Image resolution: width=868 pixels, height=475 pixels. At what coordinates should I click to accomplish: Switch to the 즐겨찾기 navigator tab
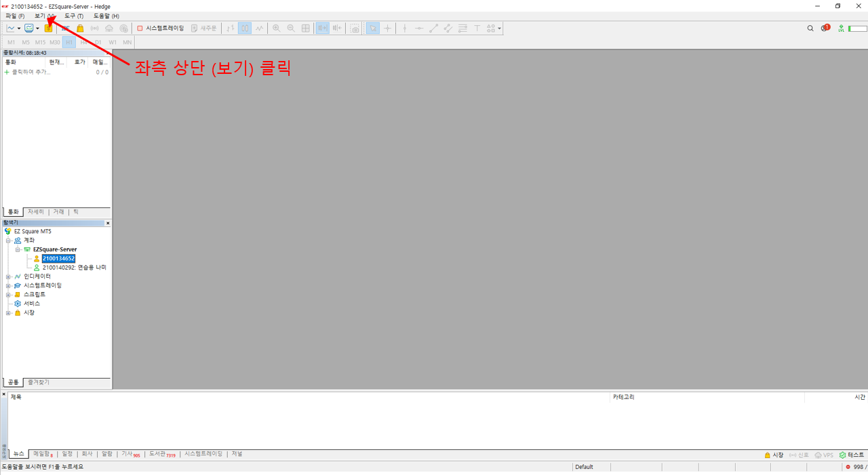pyautogui.click(x=39, y=382)
